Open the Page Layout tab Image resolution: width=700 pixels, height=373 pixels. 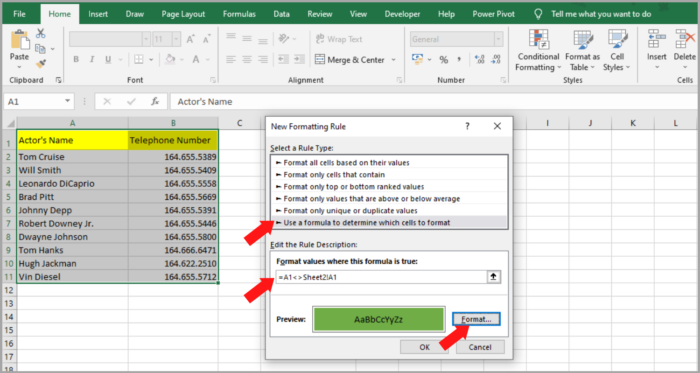pyautogui.click(x=182, y=14)
